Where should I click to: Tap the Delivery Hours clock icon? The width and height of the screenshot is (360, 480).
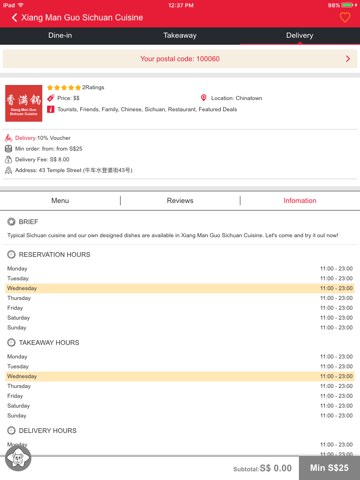tap(11, 431)
